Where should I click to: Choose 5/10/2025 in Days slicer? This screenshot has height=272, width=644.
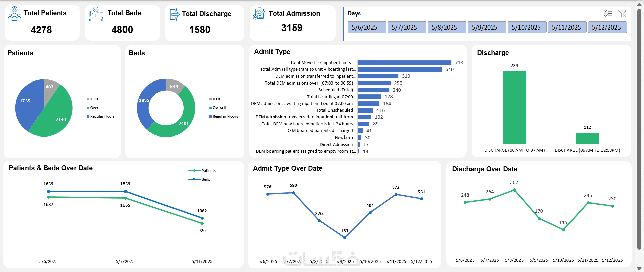tap(527, 28)
